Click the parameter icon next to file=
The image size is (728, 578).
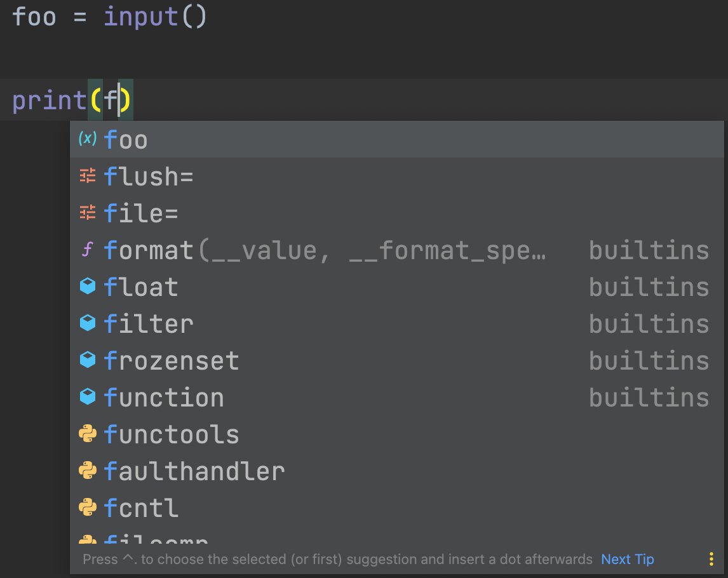point(87,213)
